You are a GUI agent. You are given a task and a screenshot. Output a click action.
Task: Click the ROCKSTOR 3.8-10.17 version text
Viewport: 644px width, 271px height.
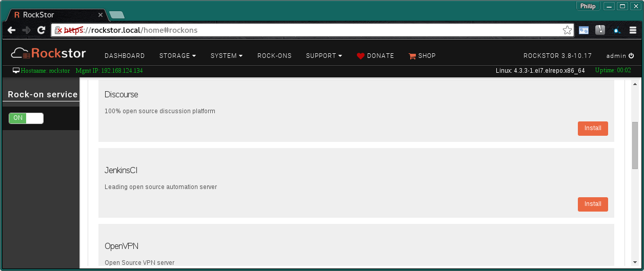pos(557,56)
